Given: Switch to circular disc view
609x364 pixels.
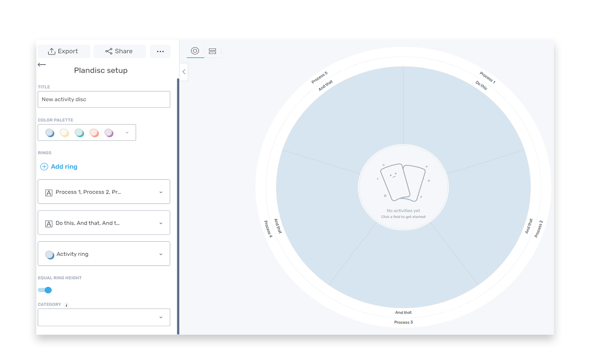Looking at the screenshot, I should (195, 51).
